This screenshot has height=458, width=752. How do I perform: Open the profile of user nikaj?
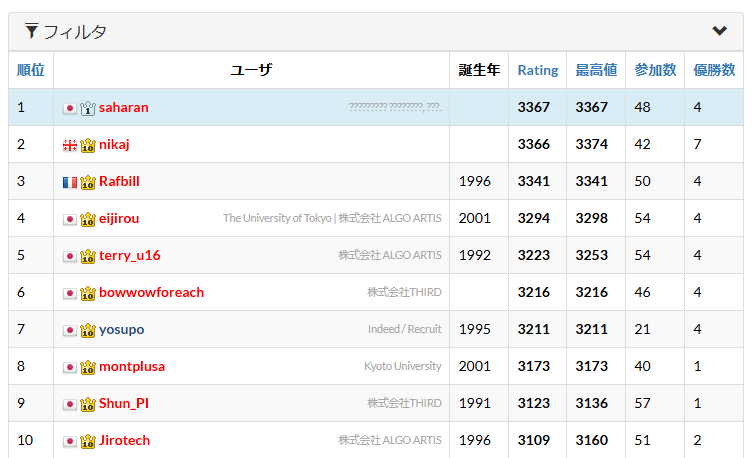(114, 144)
